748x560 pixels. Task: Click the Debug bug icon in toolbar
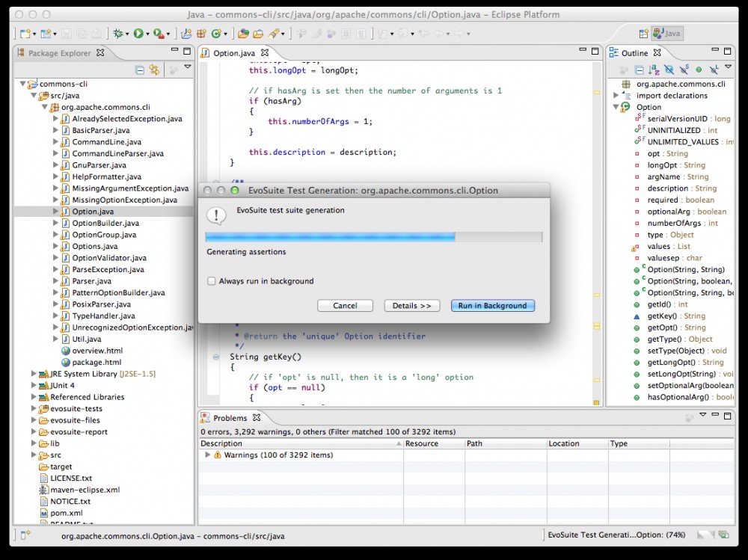point(117,34)
